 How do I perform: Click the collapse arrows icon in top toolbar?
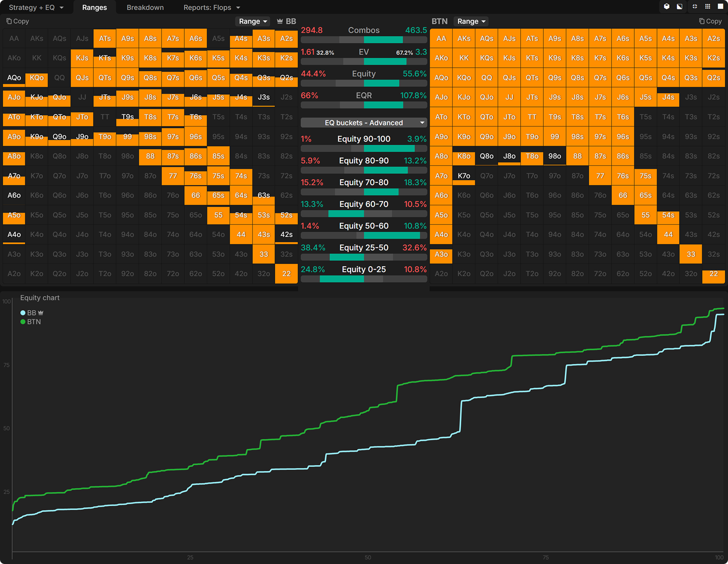point(694,6)
